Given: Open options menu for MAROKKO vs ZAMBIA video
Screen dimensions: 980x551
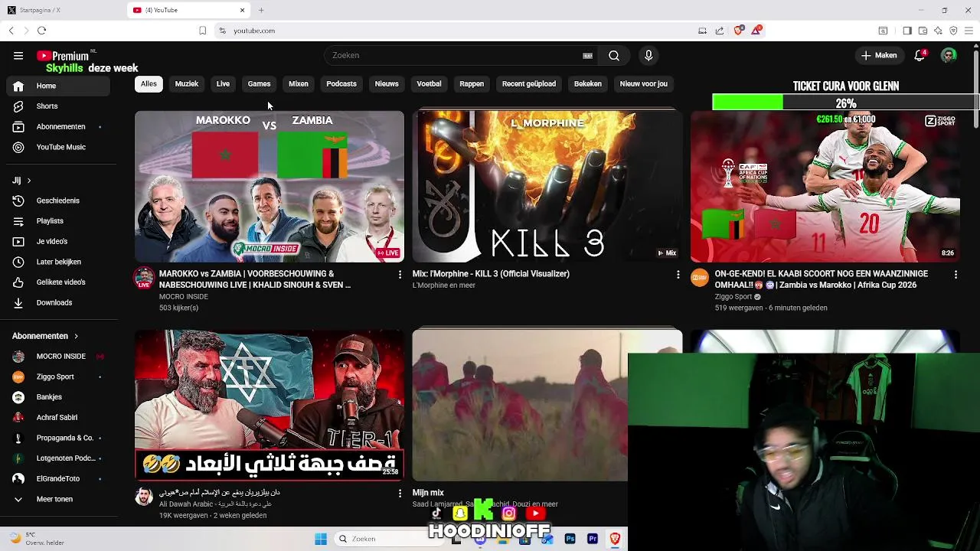Looking at the screenshot, I should coord(400,274).
